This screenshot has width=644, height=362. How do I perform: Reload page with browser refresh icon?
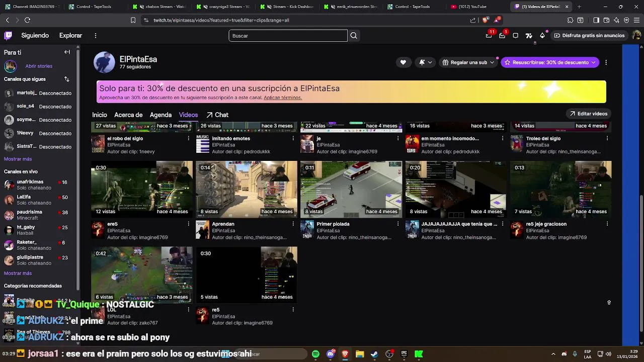click(x=27, y=20)
